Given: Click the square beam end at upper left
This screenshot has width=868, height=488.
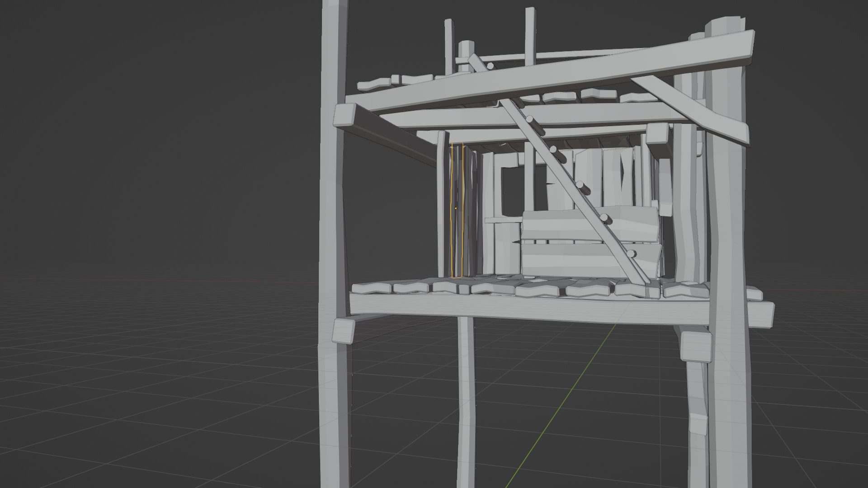Looking at the screenshot, I should click(345, 115).
